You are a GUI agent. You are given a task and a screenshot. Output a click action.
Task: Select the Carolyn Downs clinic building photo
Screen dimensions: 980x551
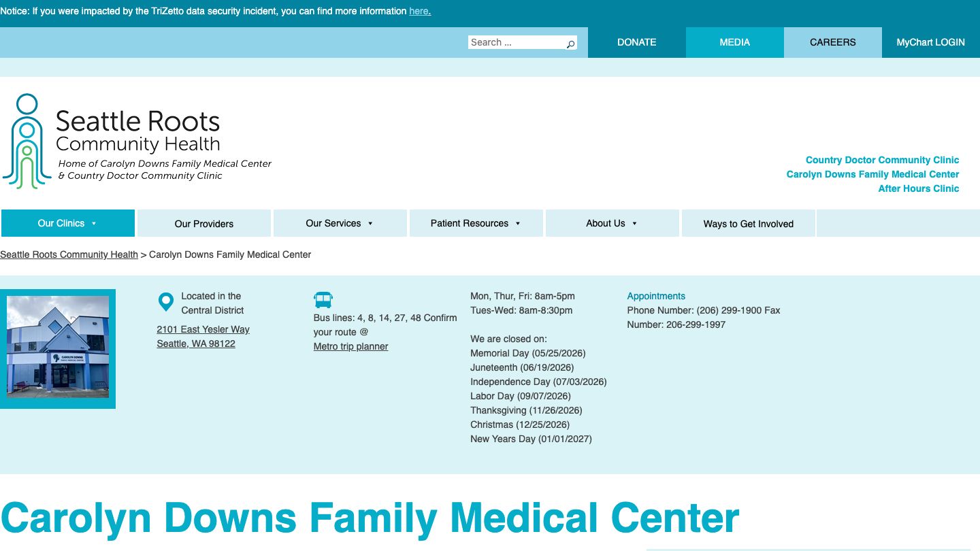click(58, 348)
